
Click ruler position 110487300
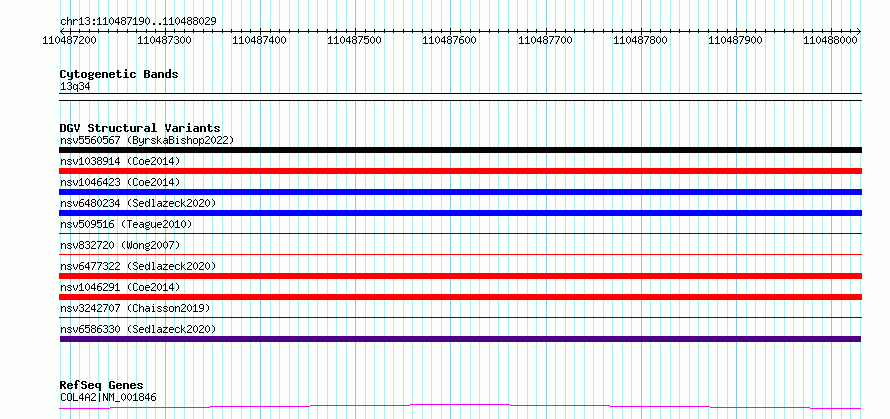(x=165, y=40)
